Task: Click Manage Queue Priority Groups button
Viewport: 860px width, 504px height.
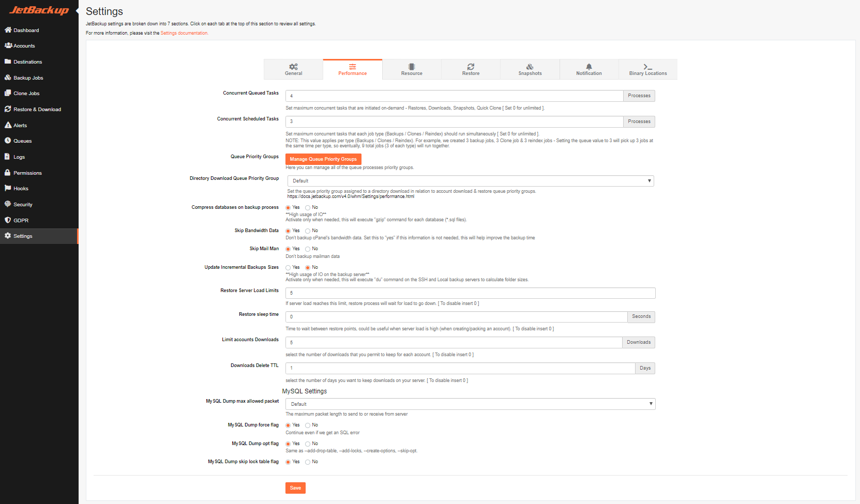Action: (x=323, y=159)
